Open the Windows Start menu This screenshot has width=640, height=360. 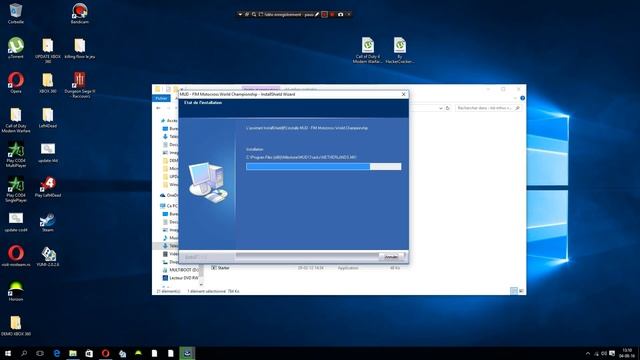8,353
